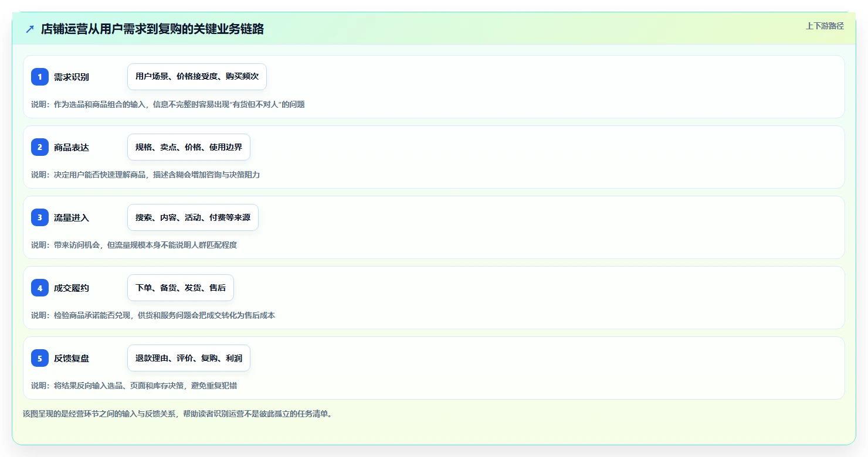Click the 成交履约 step name

(72, 288)
